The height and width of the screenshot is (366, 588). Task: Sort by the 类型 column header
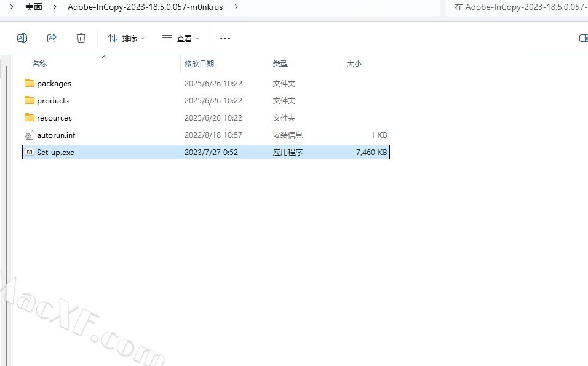pos(280,64)
